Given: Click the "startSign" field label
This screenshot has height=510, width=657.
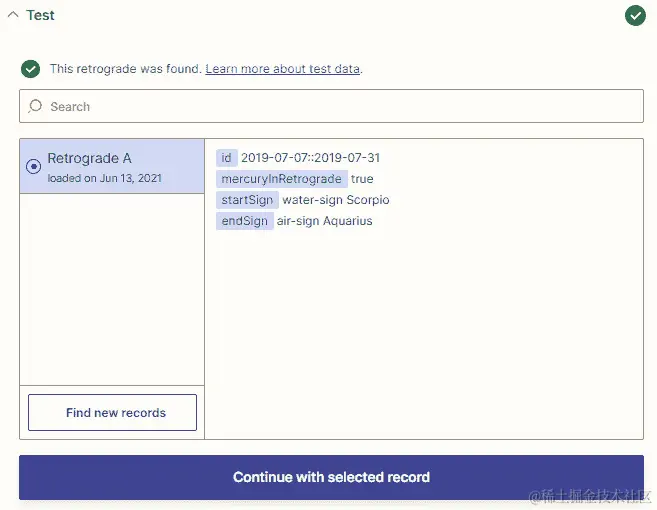Looking at the screenshot, I should (x=247, y=200).
